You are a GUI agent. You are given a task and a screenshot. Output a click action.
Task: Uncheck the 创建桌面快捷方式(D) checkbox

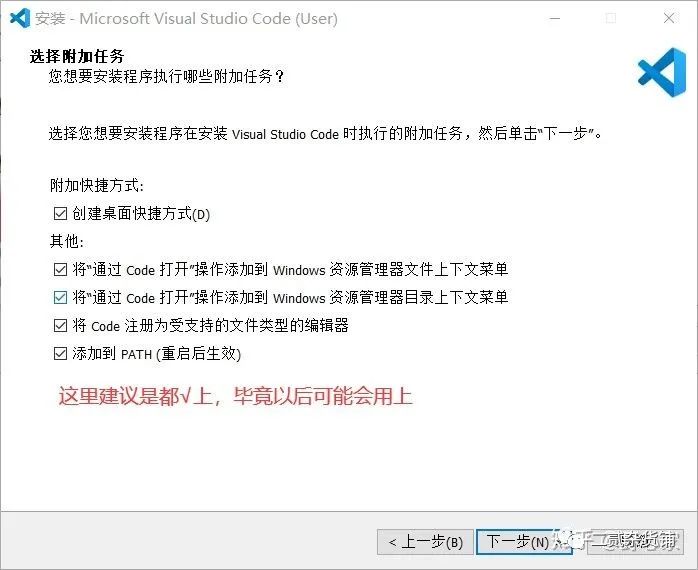[x=60, y=214]
